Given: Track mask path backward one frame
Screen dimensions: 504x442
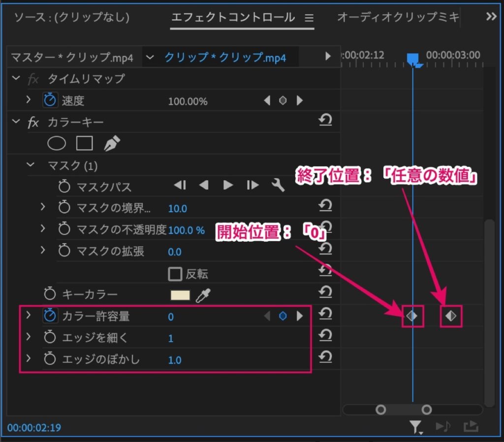Looking at the screenshot, I should 180,185.
